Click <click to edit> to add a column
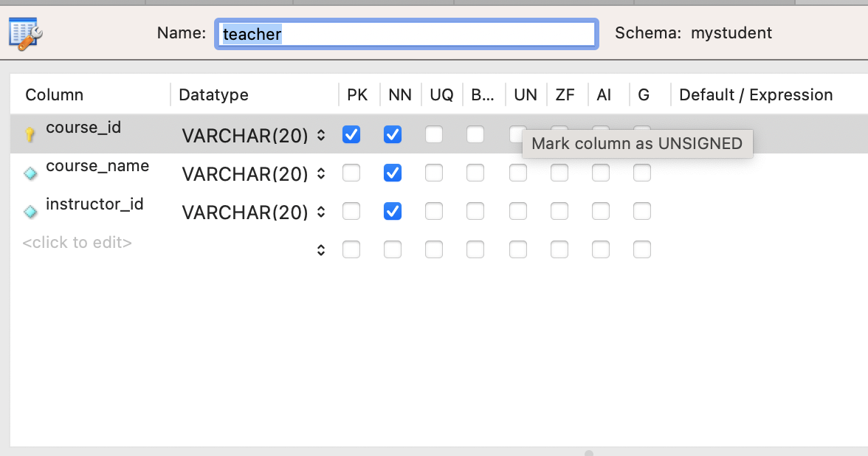This screenshot has width=868, height=456. 77,242
